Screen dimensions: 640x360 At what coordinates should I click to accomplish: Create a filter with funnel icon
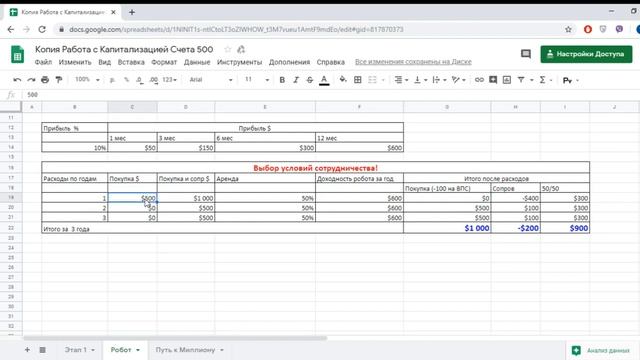[x=521, y=80]
